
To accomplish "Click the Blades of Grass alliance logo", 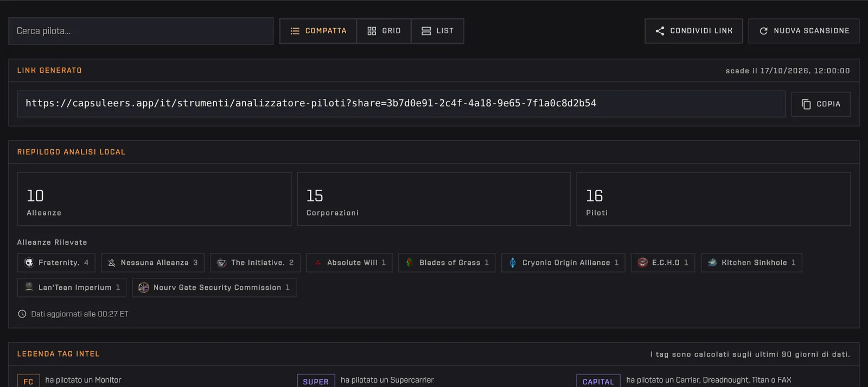I will tap(410, 263).
